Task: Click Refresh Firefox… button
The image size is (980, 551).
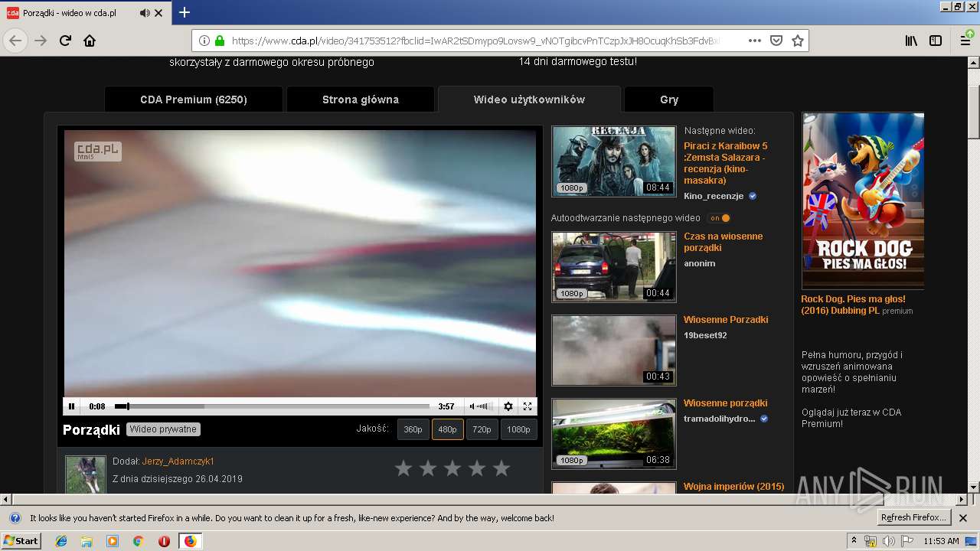Action: 914,518
